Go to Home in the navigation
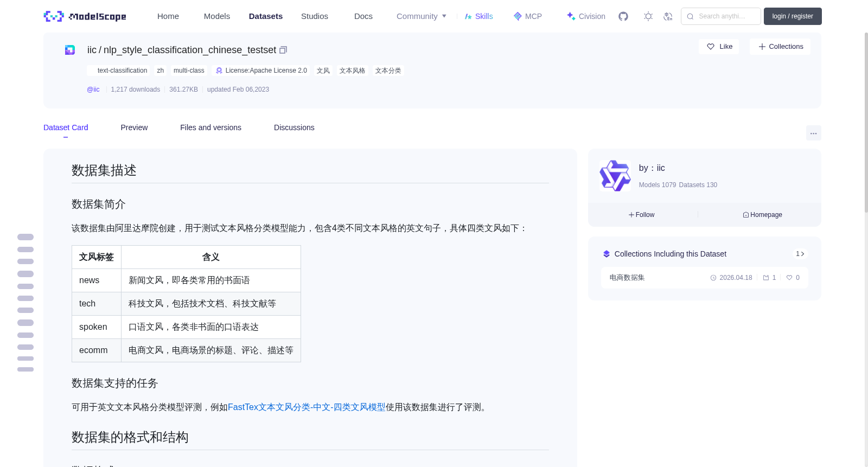 (x=168, y=16)
